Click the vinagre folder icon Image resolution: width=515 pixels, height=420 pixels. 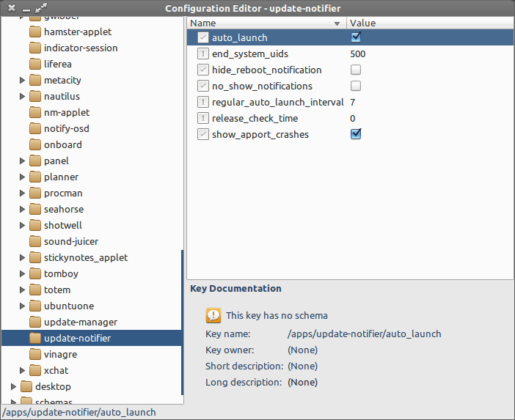(x=34, y=354)
